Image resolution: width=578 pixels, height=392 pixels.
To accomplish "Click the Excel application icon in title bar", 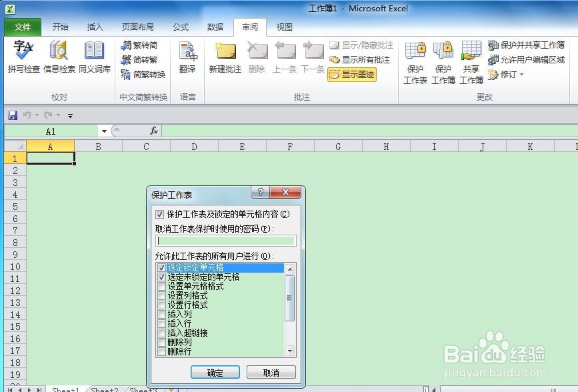I will click(x=10, y=9).
